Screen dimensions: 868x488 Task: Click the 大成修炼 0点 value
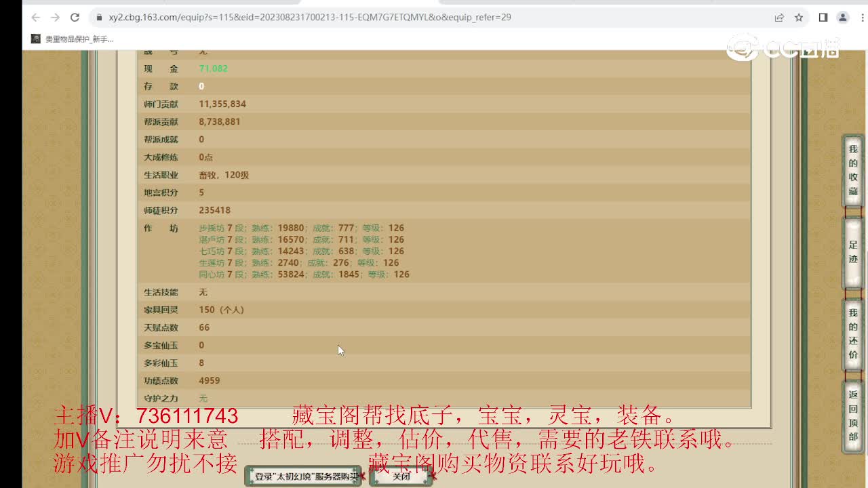(205, 157)
